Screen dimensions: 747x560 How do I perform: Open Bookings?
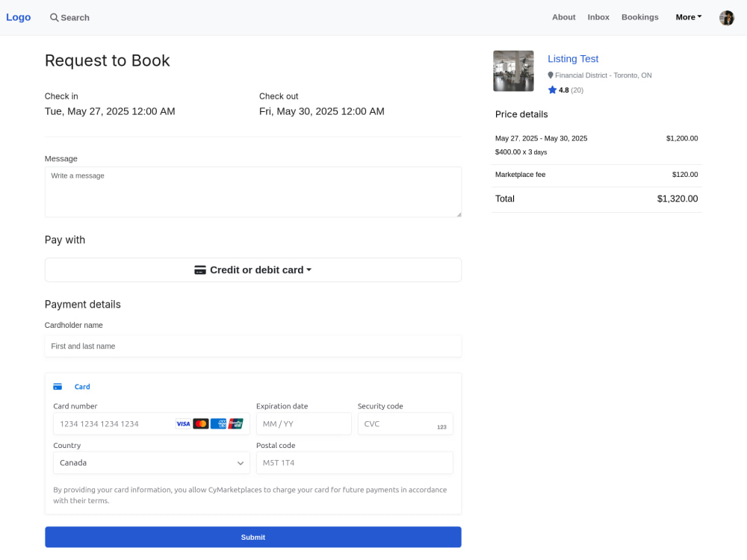[640, 17]
